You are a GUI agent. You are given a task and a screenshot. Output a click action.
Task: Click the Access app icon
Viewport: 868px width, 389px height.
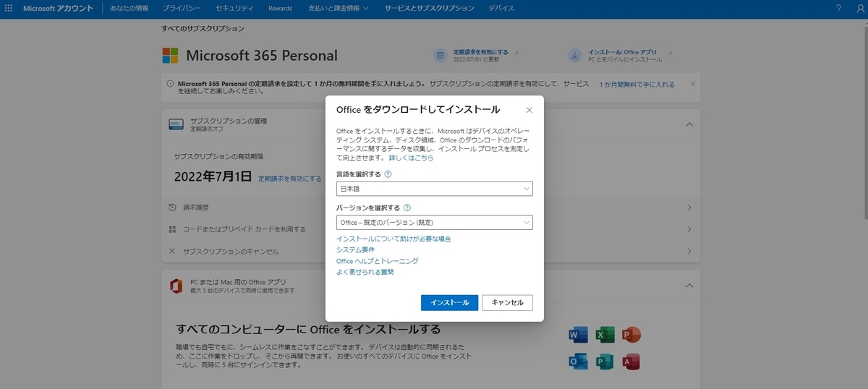point(631,362)
